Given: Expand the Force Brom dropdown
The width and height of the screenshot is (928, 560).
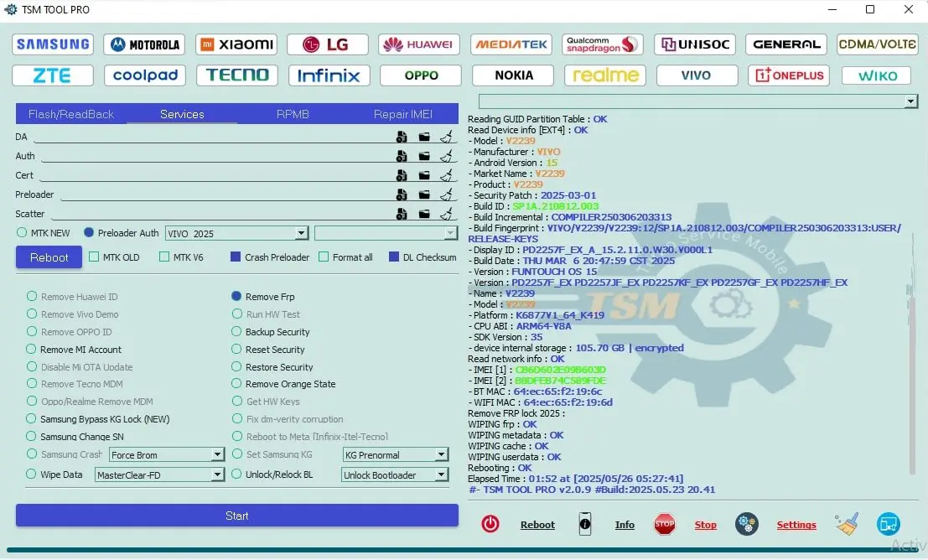Looking at the screenshot, I should coord(166,454).
